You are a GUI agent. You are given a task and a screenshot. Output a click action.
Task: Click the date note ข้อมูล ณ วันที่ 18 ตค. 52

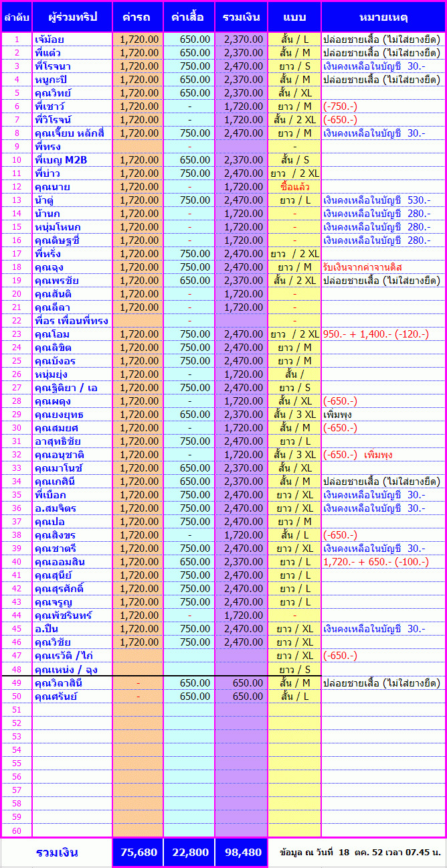pos(360,853)
